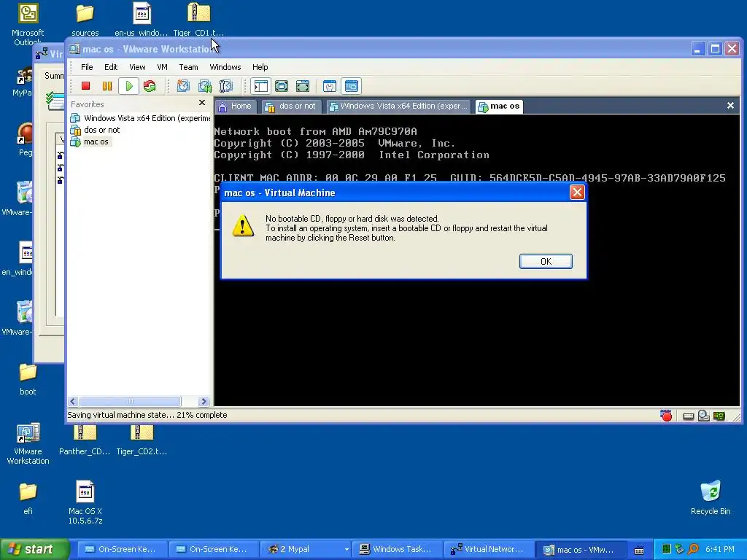This screenshot has width=747, height=560.
Task: Switch to the Home tab
Action: click(x=236, y=106)
